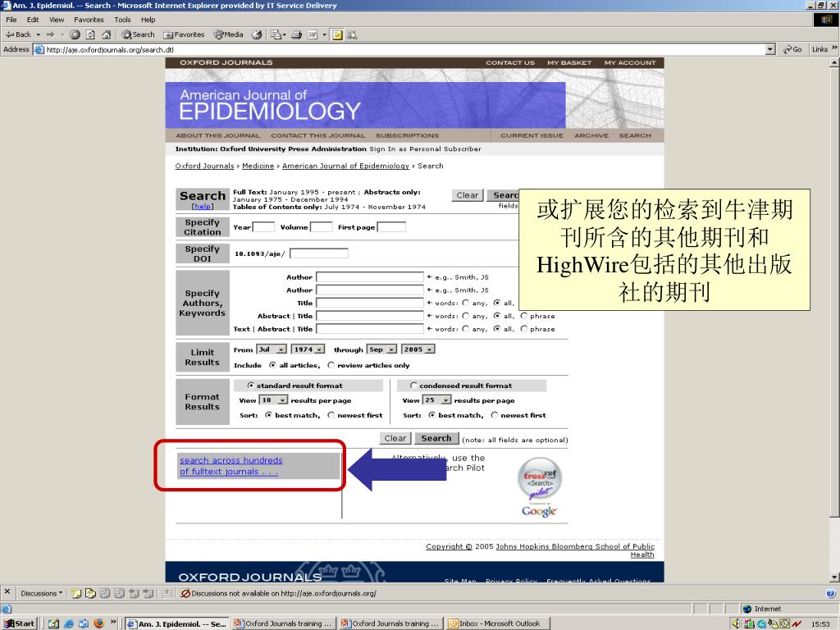The image size is (840, 630).
Task: Open the ARCHIVE navigation link
Action: pyautogui.click(x=591, y=135)
